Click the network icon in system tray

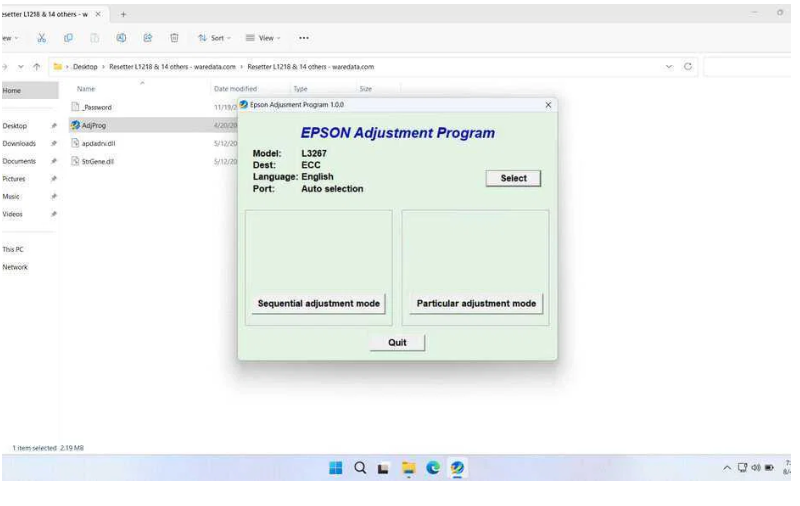tap(742, 468)
